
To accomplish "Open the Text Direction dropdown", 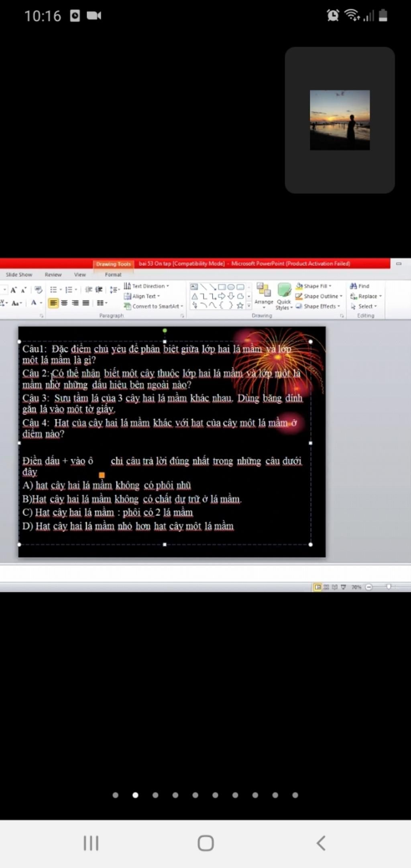I will pyautogui.click(x=146, y=286).
